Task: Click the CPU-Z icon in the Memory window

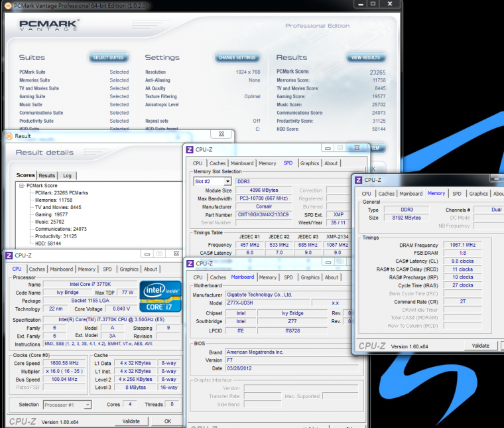Action: (358, 180)
